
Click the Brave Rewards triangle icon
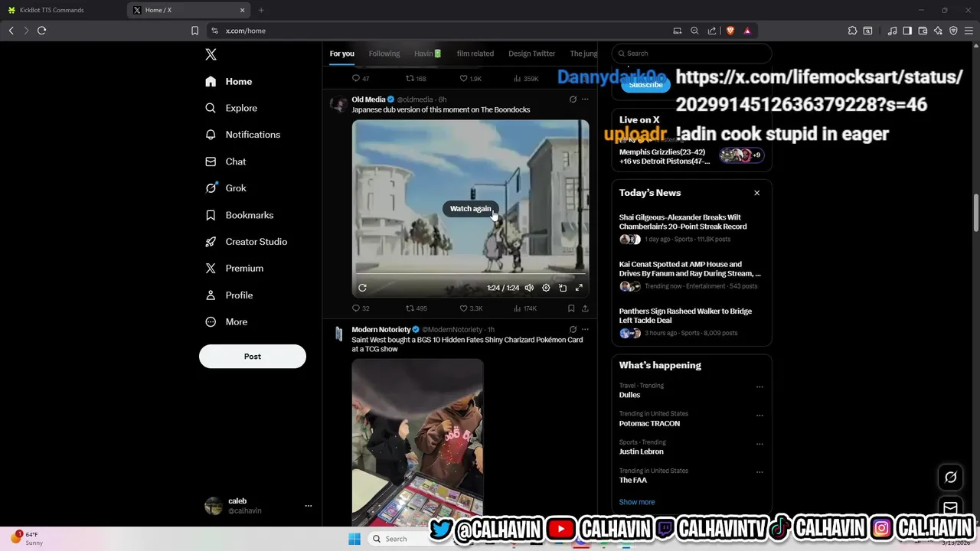point(746,31)
